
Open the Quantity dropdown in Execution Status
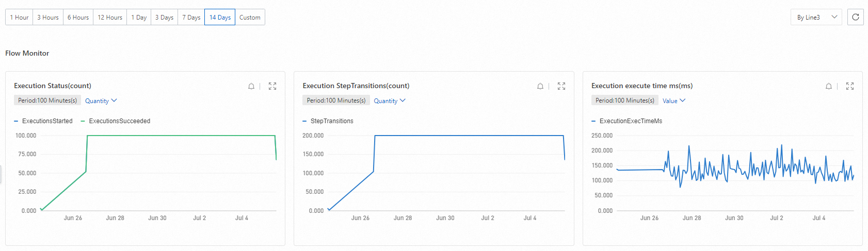(101, 101)
